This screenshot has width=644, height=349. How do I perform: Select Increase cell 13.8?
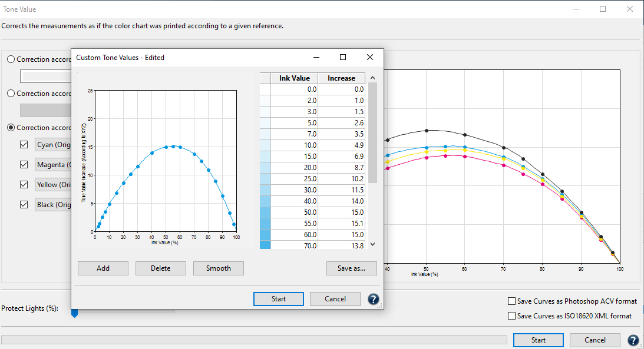pos(342,245)
